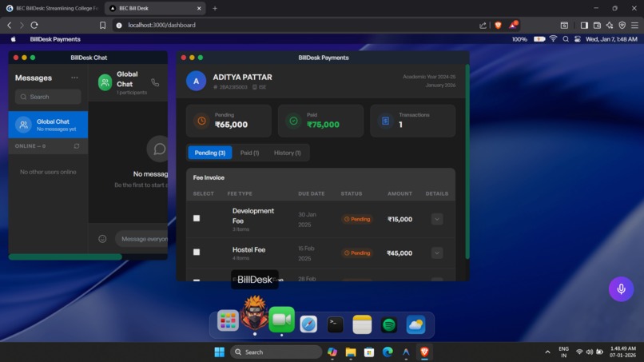The image size is (644, 362).
Task: Click the Search field in Messages
Action: coord(48,97)
